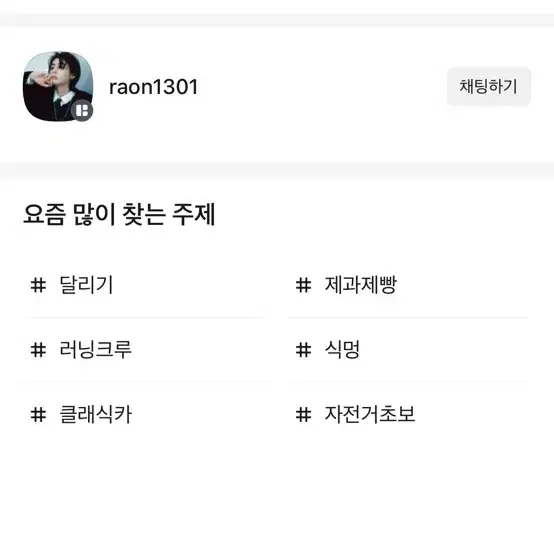
Task: Tap the hash icon beside 식멍
Action: (x=303, y=350)
